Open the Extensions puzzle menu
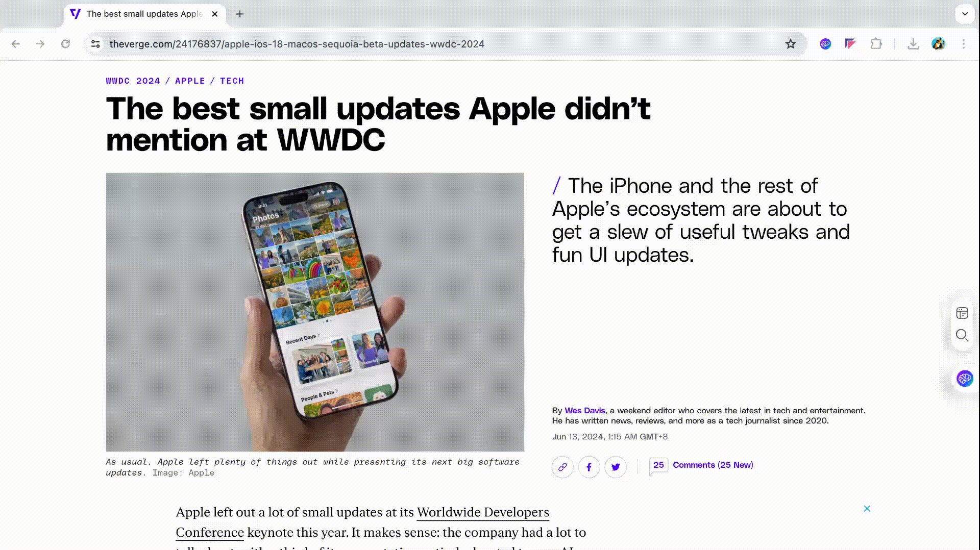Viewport: 980px width, 550px height. click(876, 44)
